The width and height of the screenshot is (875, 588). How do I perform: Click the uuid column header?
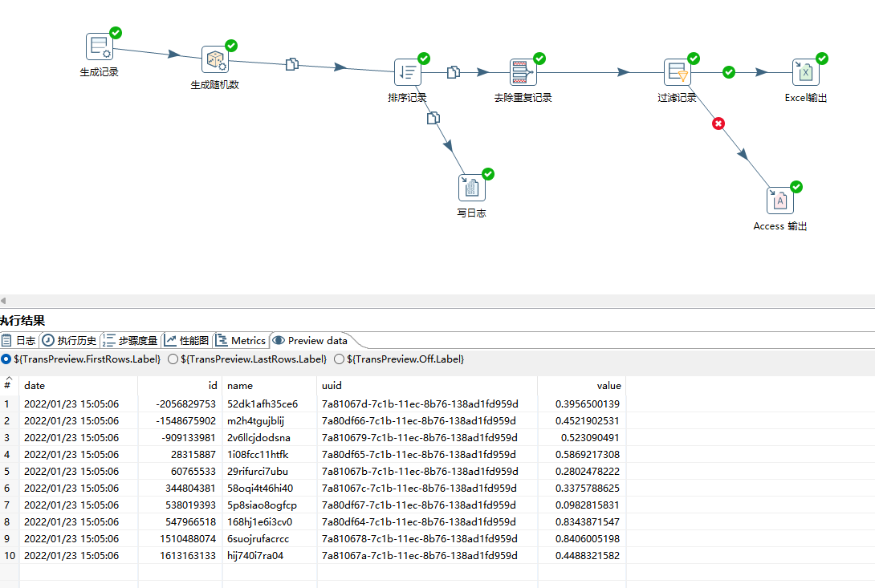click(427, 386)
